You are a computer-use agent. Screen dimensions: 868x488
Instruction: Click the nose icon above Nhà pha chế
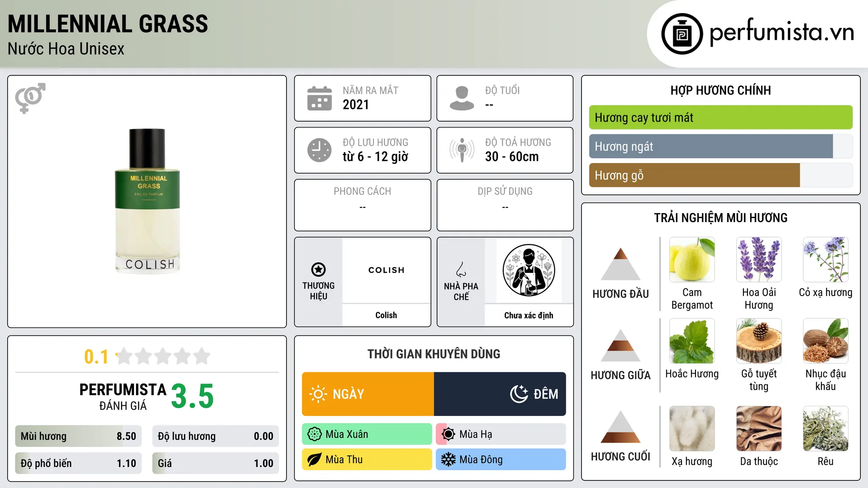click(461, 269)
